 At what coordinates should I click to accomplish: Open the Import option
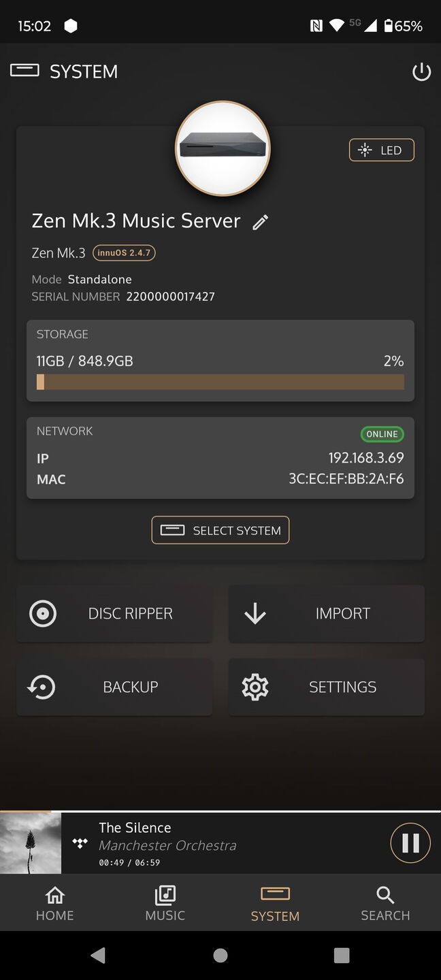pyautogui.click(x=327, y=613)
